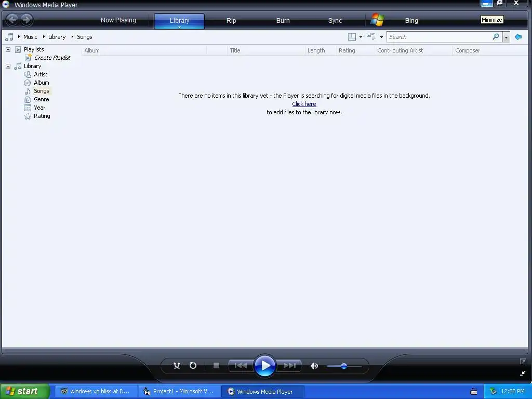Open the Library tab dropdown arrow
Image resolution: width=532 pixels, height=399 pixels.
coord(179,27)
